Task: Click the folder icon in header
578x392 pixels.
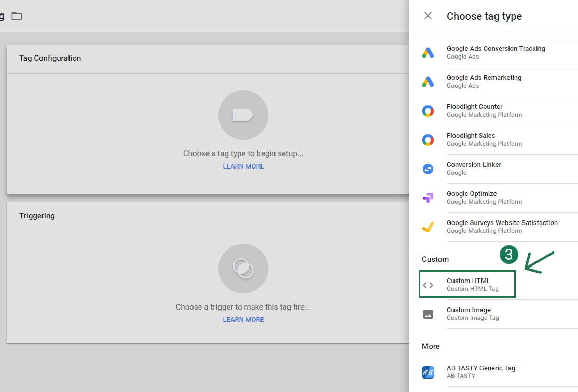Action: click(x=17, y=16)
